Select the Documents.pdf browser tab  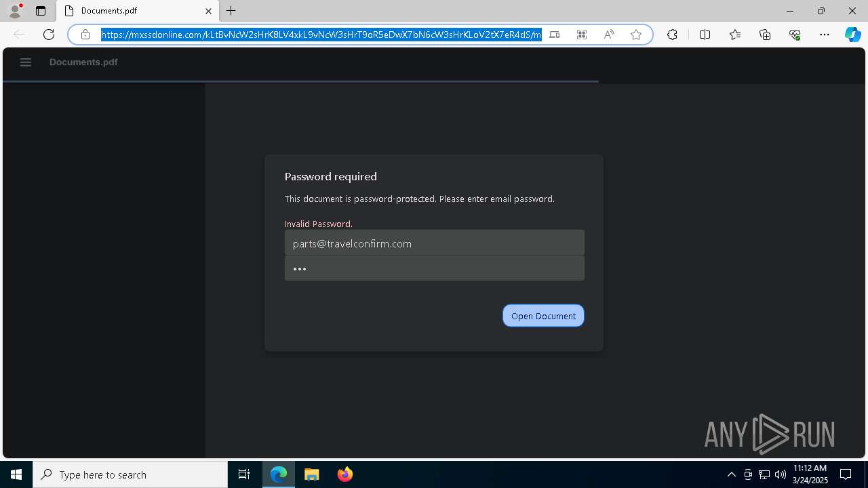click(138, 11)
